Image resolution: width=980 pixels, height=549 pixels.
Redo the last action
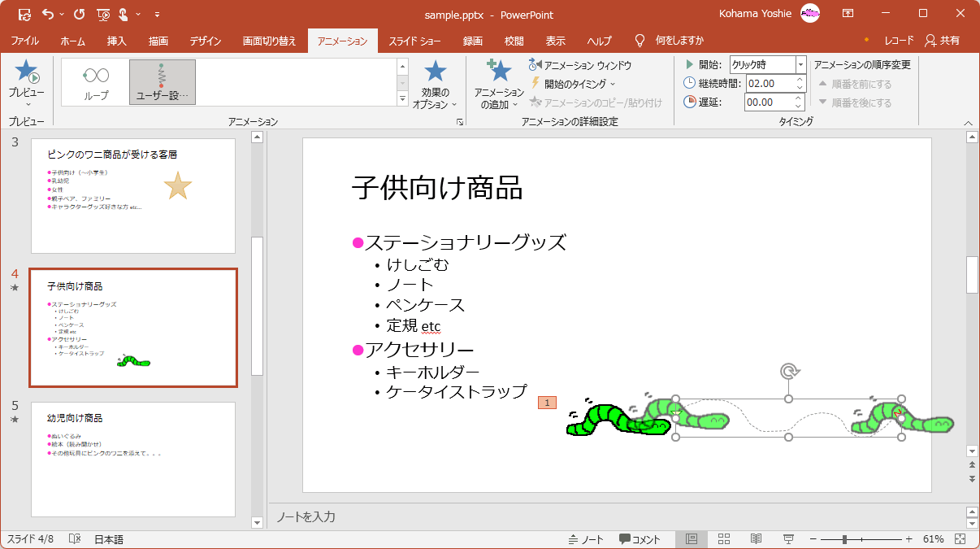tap(79, 14)
